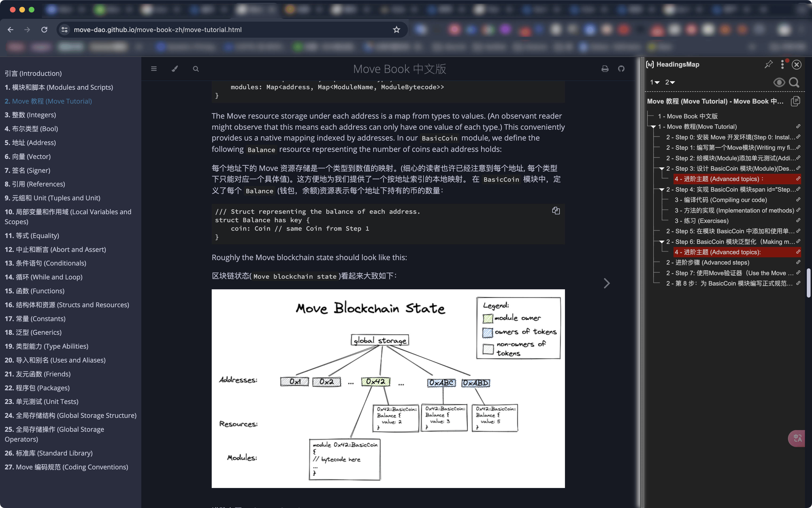Reload the current page
The height and width of the screenshot is (508, 812).
[x=44, y=30]
